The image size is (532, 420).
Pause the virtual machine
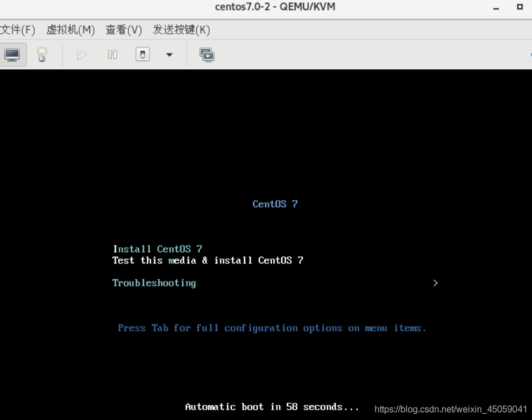112,55
